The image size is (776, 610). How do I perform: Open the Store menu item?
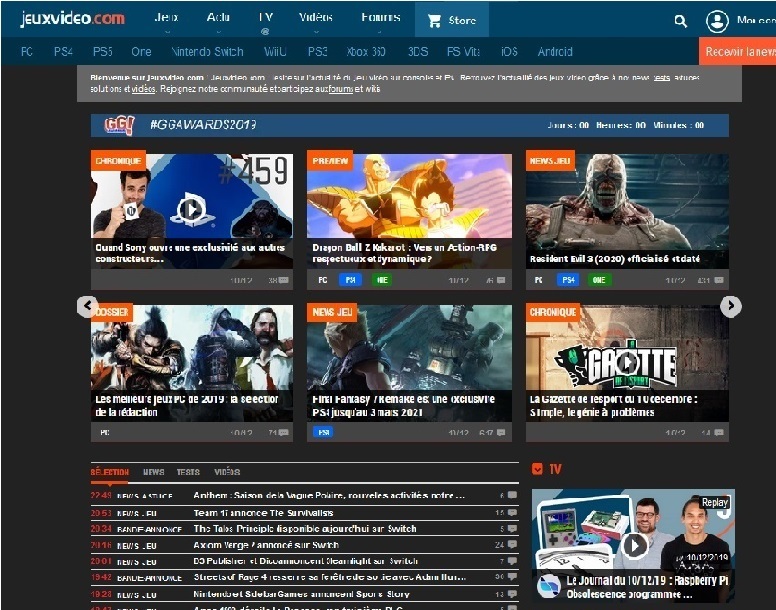pos(452,20)
